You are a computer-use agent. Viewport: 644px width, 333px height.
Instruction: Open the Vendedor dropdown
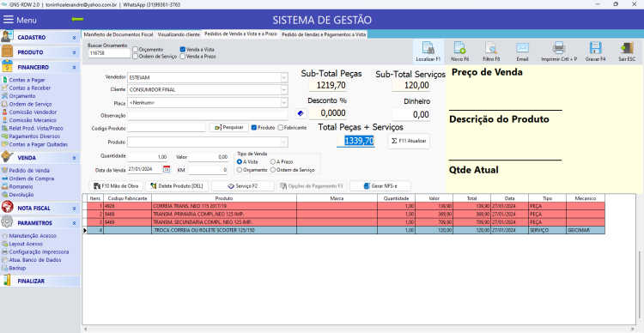284,77
